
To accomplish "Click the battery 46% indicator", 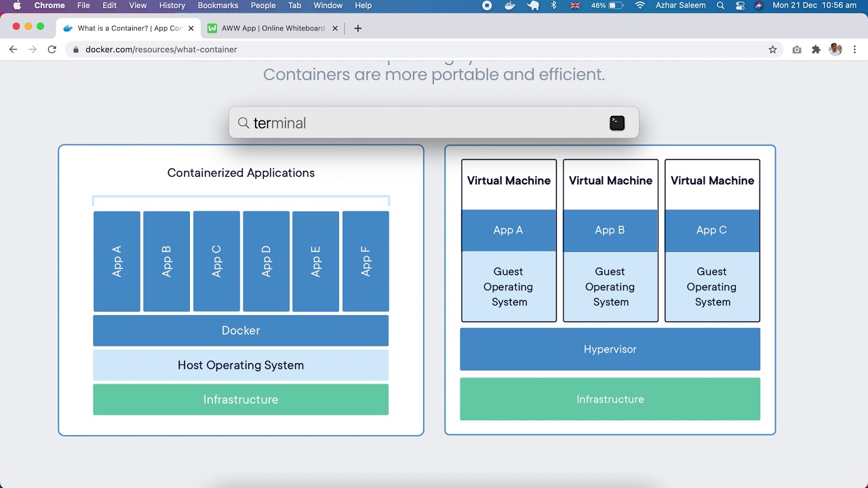I will click(x=607, y=5).
